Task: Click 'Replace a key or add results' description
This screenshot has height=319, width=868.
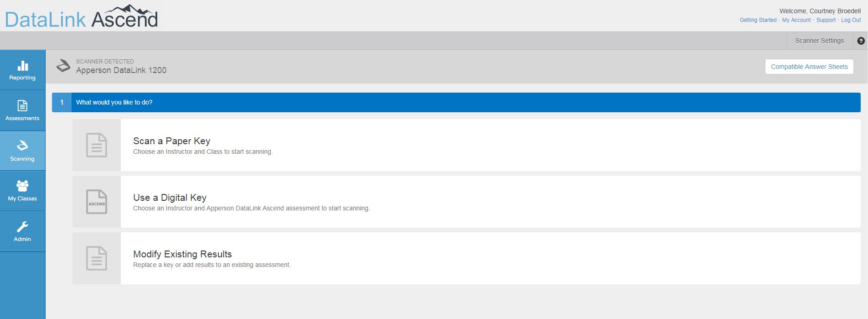Action: (x=212, y=265)
